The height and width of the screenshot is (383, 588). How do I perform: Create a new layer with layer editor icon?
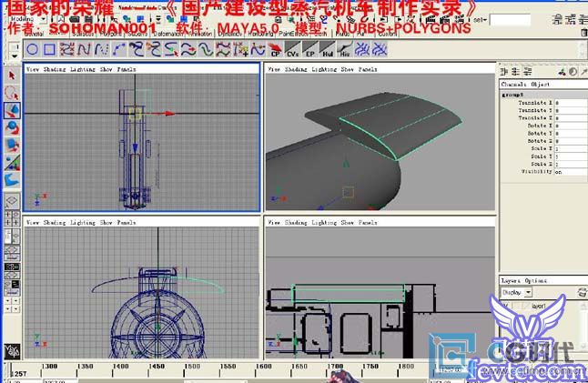point(583,292)
